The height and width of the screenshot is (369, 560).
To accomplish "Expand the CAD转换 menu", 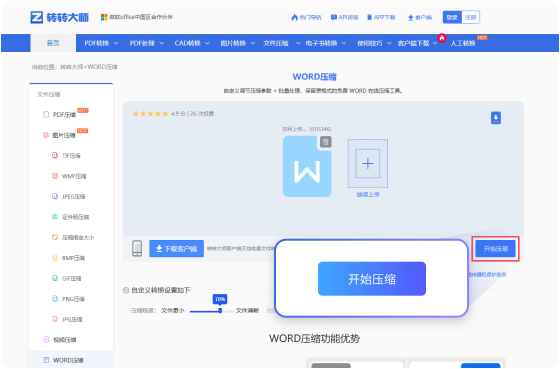I will (192, 43).
